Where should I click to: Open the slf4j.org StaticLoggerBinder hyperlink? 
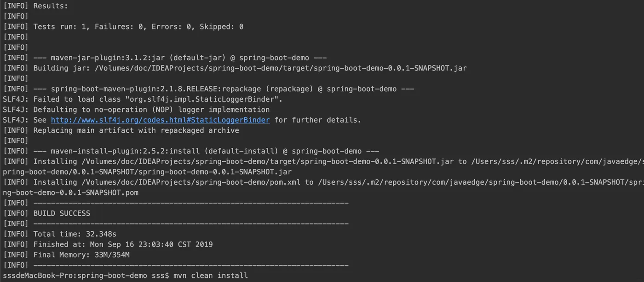[x=160, y=120]
